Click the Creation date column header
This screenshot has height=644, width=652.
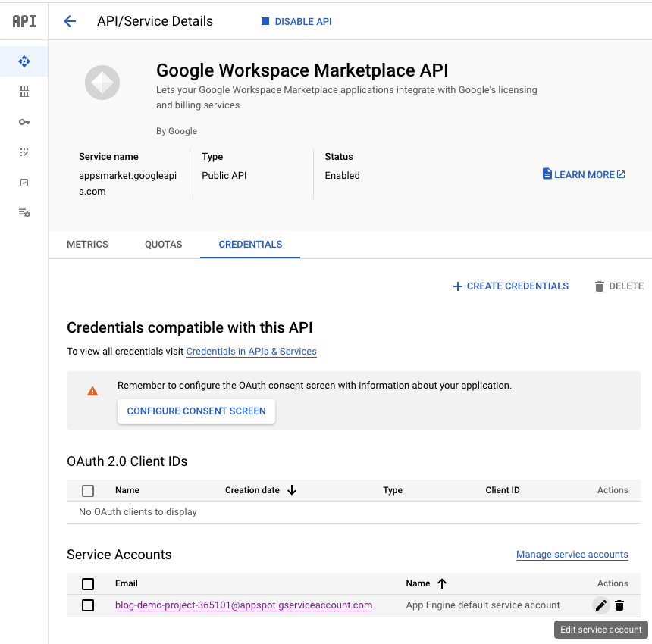tap(252, 490)
